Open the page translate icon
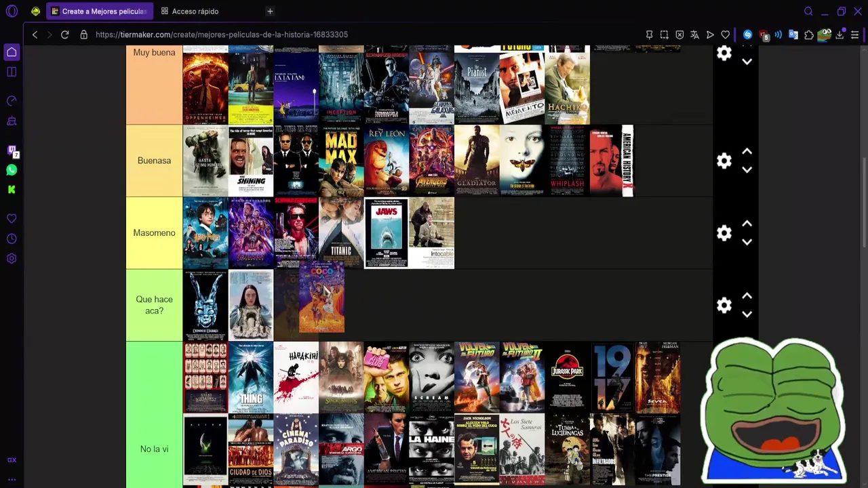The width and height of the screenshot is (868, 488). point(695,35)
